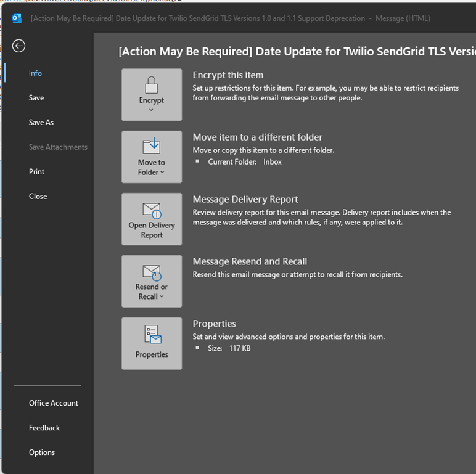Go back using the circled arrow
The image size is (476, 474).
click(19, 46)
